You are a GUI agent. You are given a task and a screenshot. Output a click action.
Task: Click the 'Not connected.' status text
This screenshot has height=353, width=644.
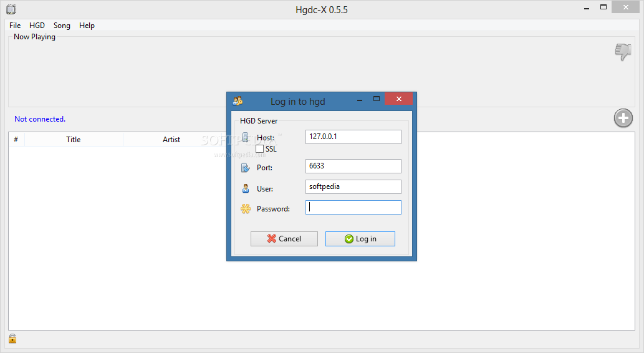point(40,118)
